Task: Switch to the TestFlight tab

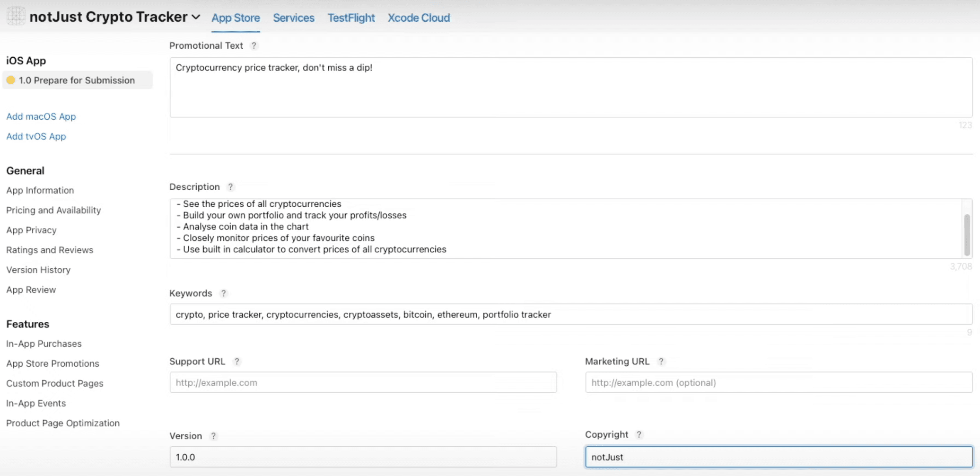Action: click(351, 18)
